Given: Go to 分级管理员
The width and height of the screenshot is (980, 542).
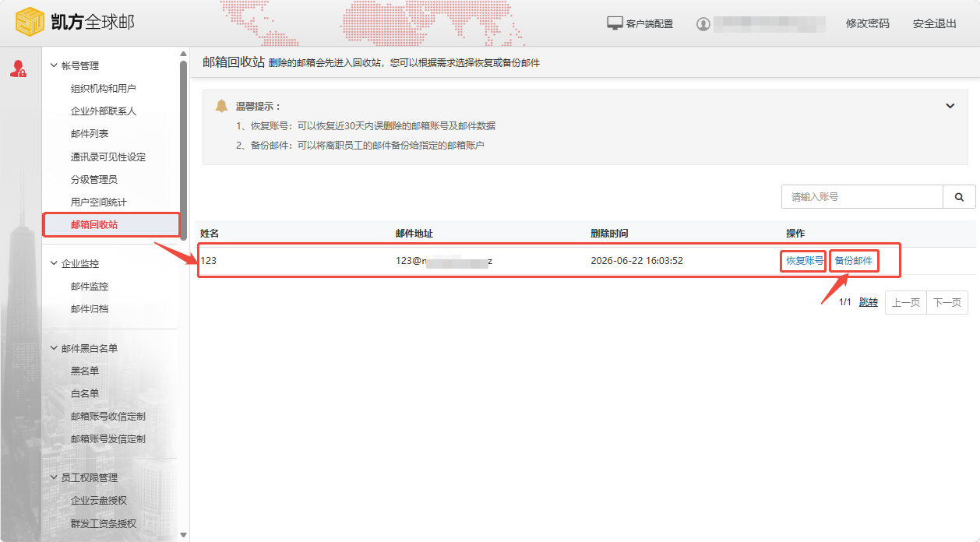Looking at the screenshot, I should pyautogui.click(x=94, y=180).
